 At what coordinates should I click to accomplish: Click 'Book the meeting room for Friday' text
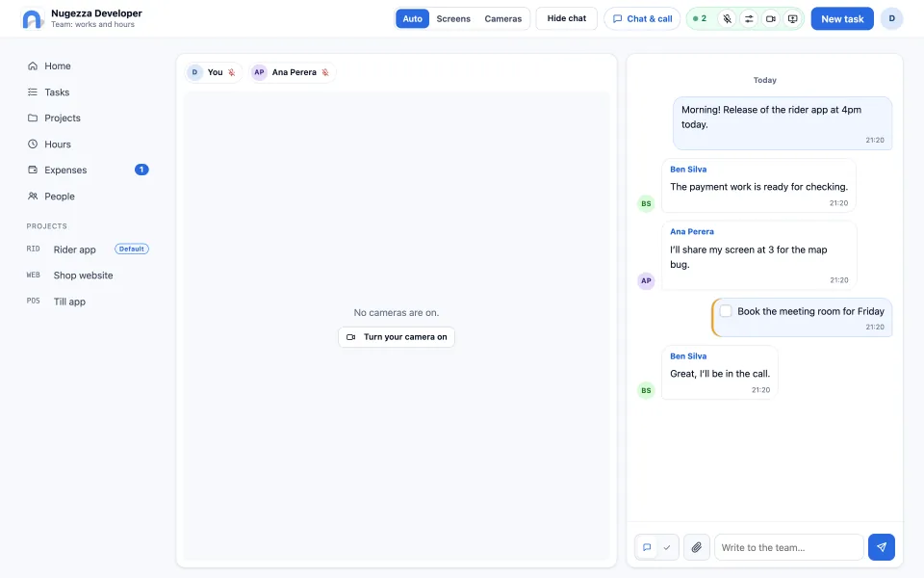tap(810, 311)
